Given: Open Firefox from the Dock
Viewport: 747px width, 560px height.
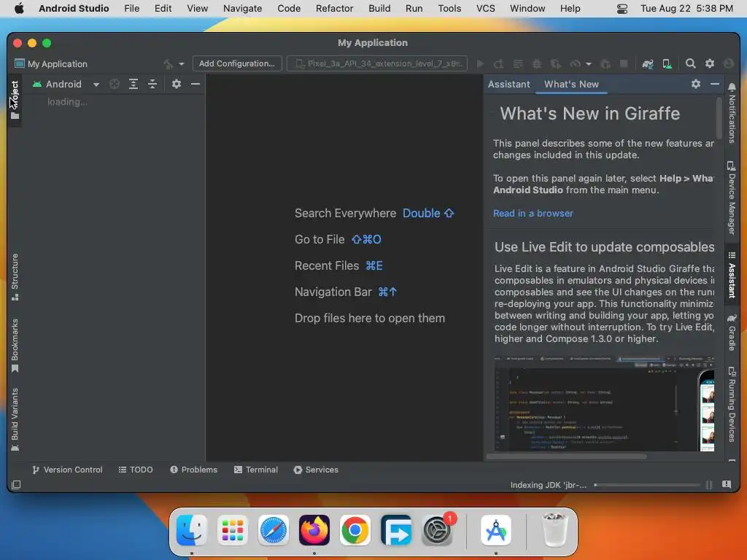Looking at the screenshot, I should (x=314, y=530).
